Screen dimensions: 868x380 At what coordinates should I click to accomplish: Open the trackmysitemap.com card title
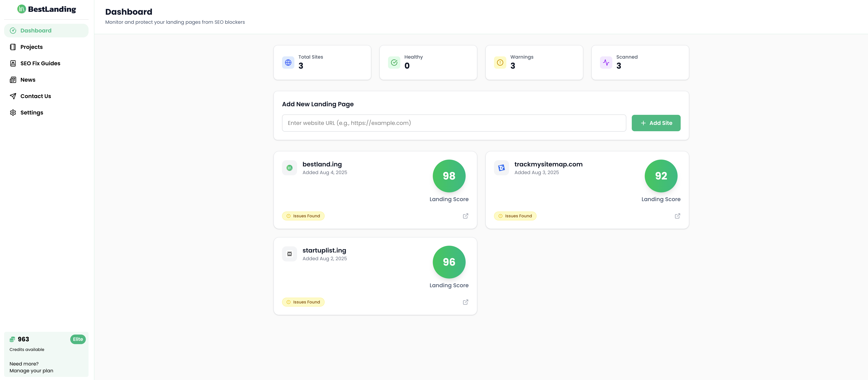[x=548, y=164]
